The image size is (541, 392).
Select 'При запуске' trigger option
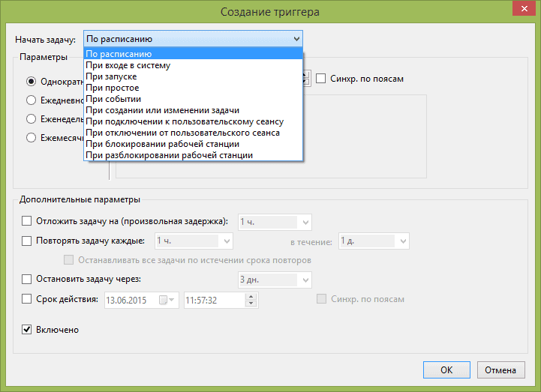point(194,76)
